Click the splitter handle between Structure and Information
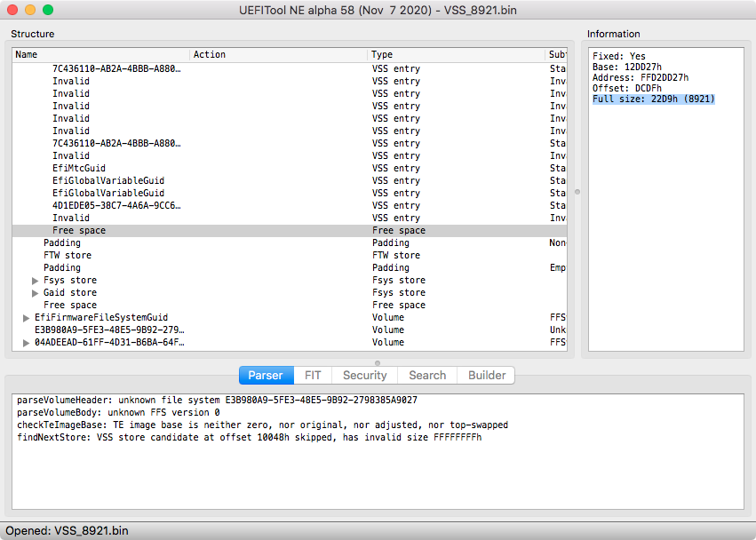The image size is (756, 540). pyautogui.click(x=577, y=192)
